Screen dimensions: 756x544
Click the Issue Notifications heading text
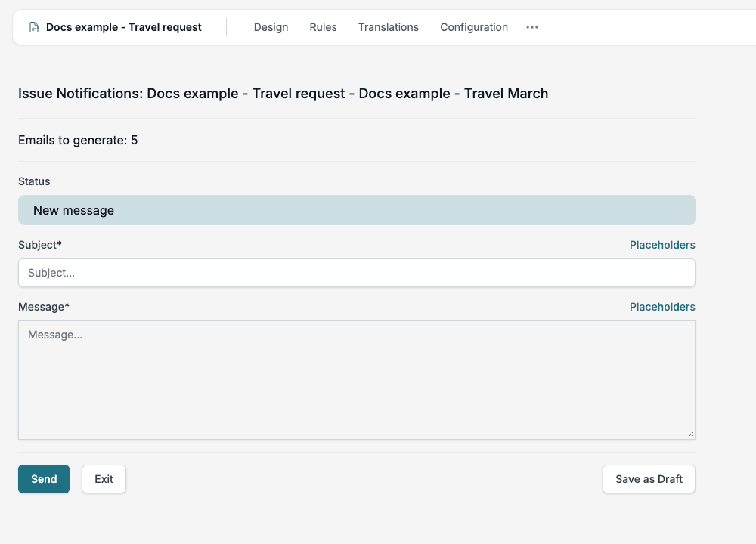(x=283, y=94)
